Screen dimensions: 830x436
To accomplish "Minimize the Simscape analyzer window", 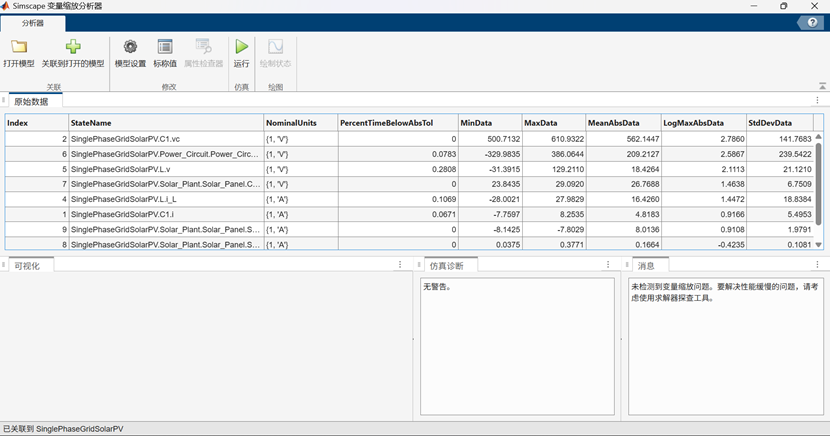I will pyautogui.click(x=754, y=6).
